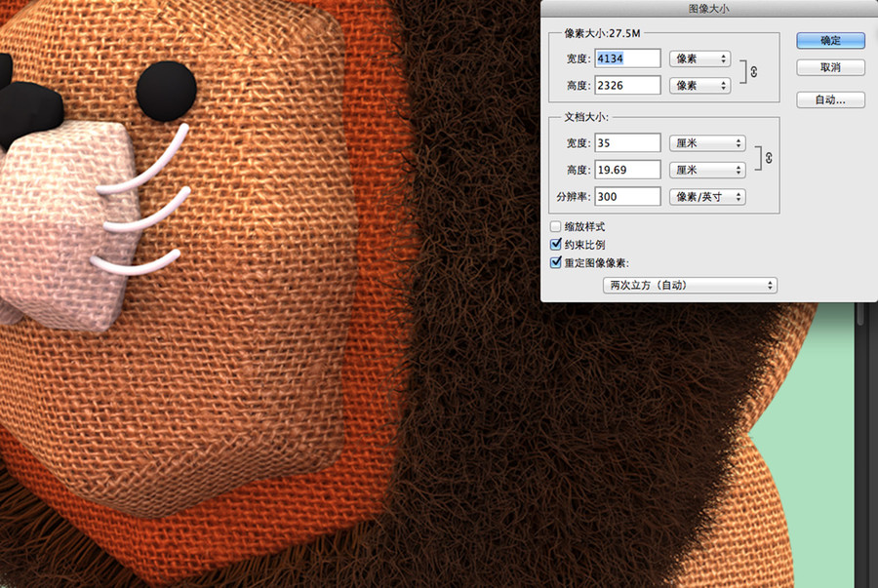878x588 pixels.
Task: Open the 厘米 unit dropdown for document width
Action: pyautogui.click(x=707, y=142)
